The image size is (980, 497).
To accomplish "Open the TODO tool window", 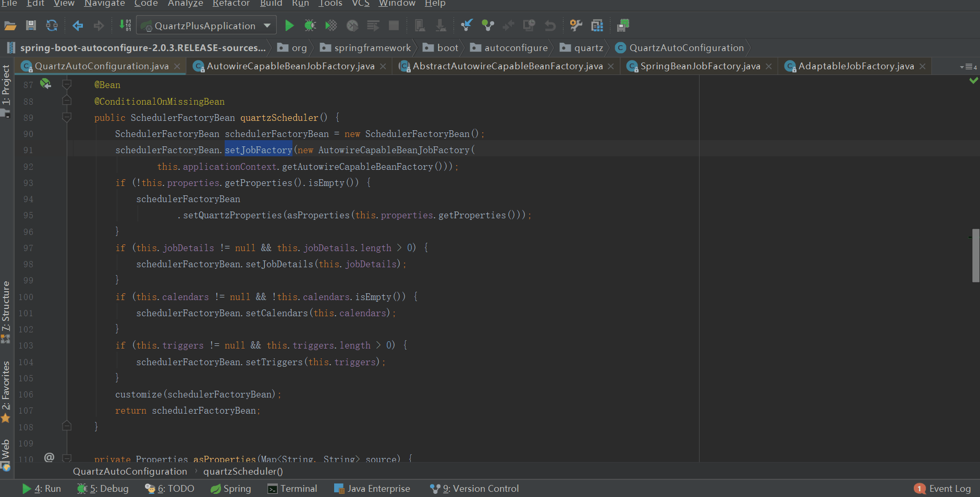I will click(169, 489).
